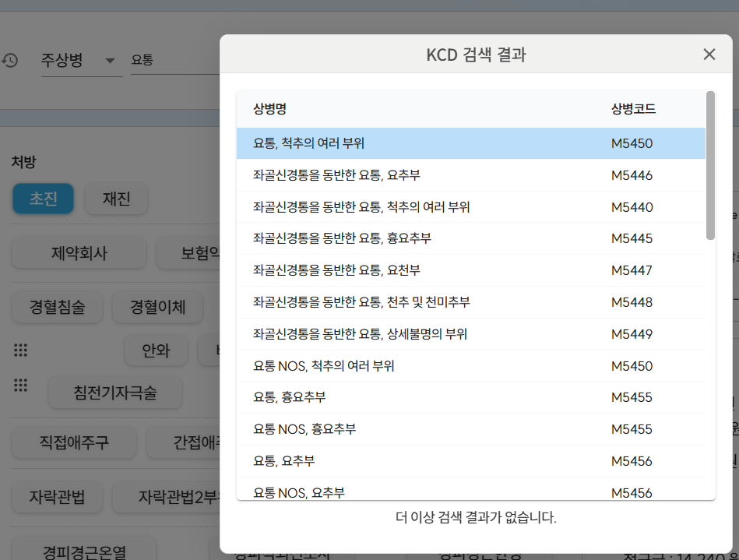
Task: Select highlighted row 요통, 척추의 여러 부위
Action: click(x=470, y=143)
